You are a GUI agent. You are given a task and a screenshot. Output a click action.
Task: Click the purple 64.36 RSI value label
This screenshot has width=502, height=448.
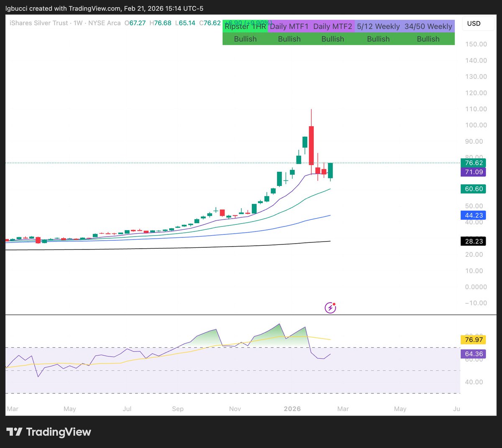pos(474,354)
